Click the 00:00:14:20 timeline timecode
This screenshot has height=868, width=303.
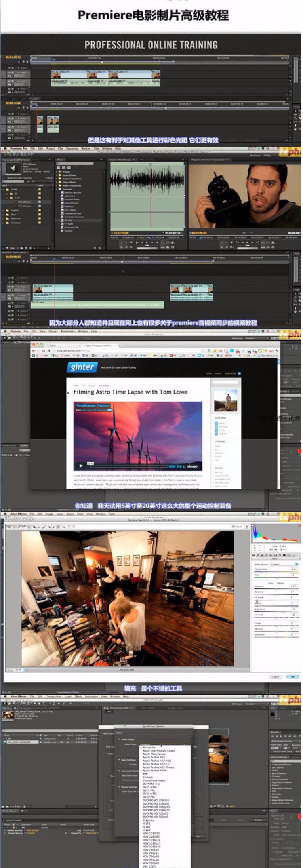coord(13,103)
